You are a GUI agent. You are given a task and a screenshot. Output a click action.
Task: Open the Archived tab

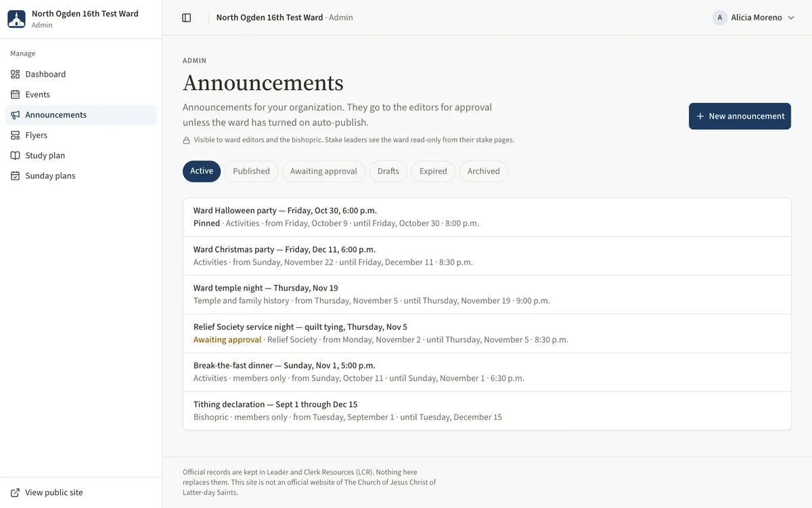tap(484, 171)
